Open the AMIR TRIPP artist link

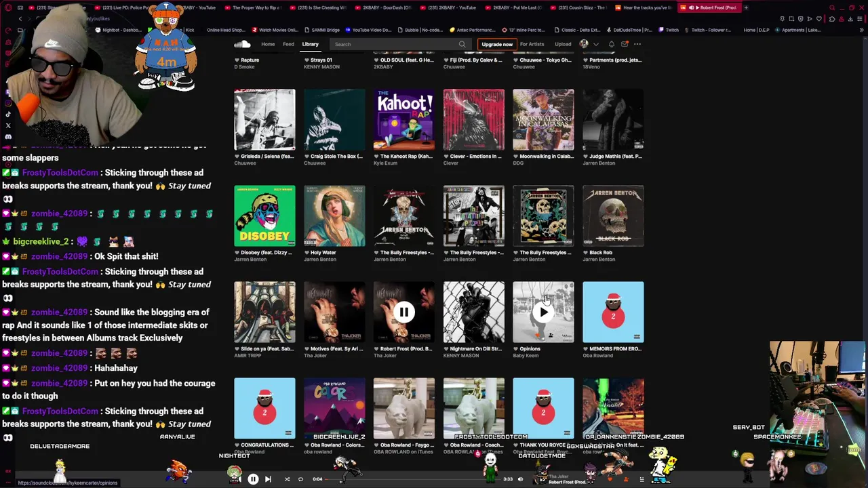pyautogui.click(x=248, y=356)
